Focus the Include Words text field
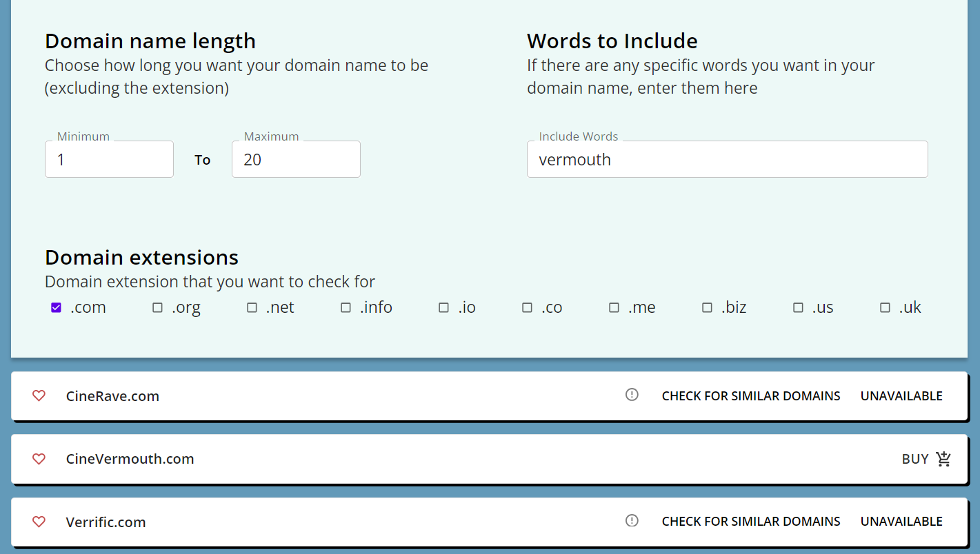 (x=727, y=160)
